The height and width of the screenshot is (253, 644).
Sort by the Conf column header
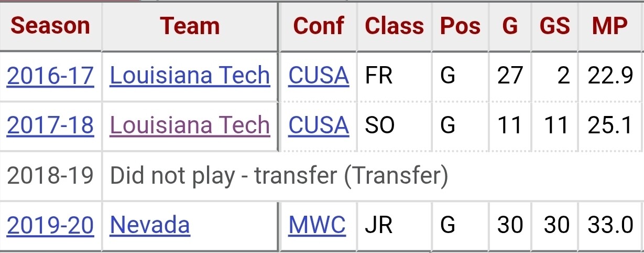[319, 26]
